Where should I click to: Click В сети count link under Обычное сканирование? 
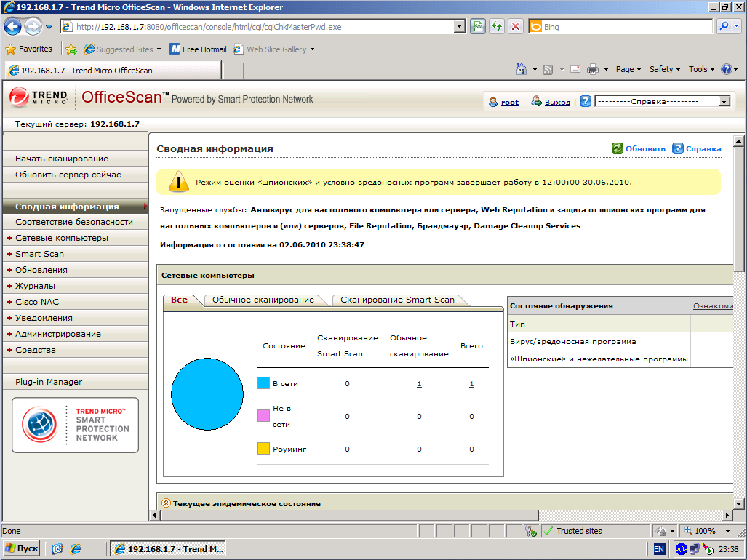[x=419, y=384]
